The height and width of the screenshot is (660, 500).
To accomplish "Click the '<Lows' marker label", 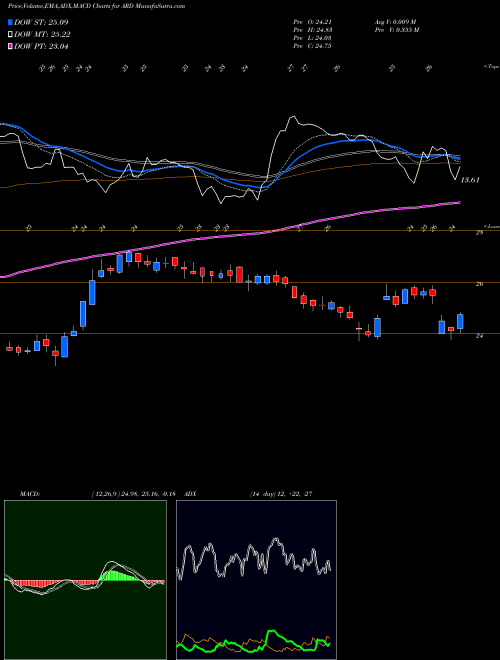I will coord(491,226).
